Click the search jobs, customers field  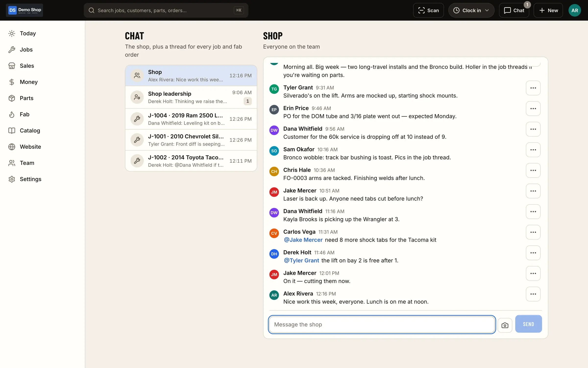pyautogui.click(x=166, y=10)
